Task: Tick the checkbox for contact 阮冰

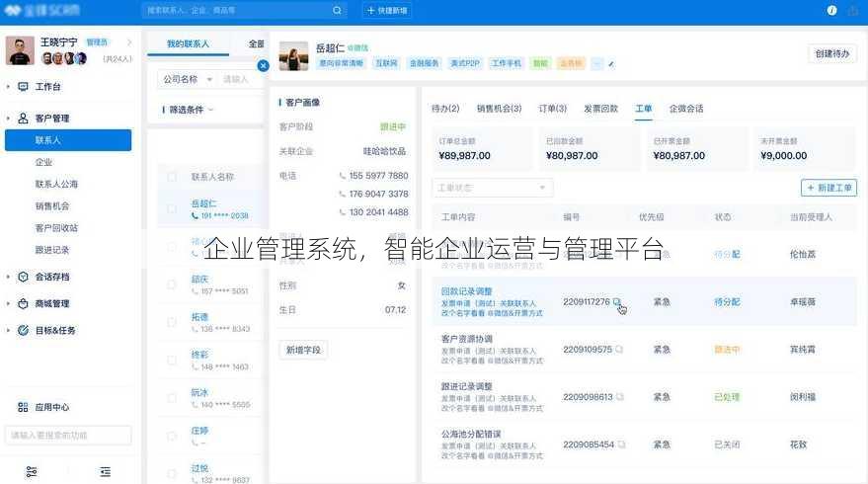Action: 172,398
